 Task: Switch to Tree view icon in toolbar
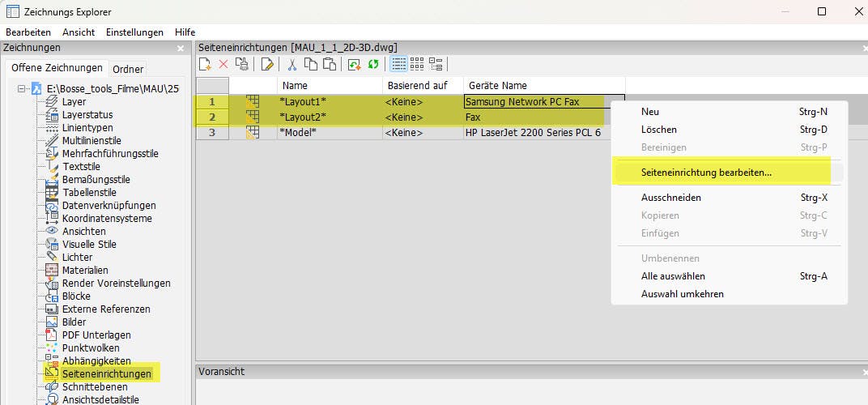436,64
